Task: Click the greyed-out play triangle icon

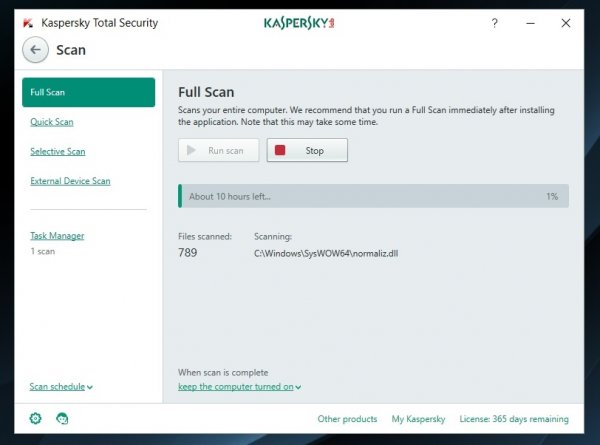Action: click(x=191, y=150)
